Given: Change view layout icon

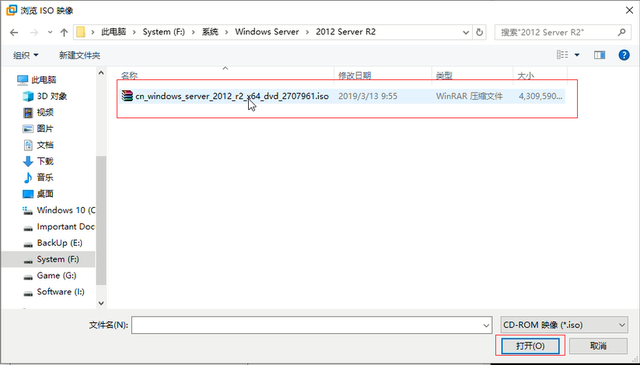Looking at the screenshot, I should coord(562,55).
